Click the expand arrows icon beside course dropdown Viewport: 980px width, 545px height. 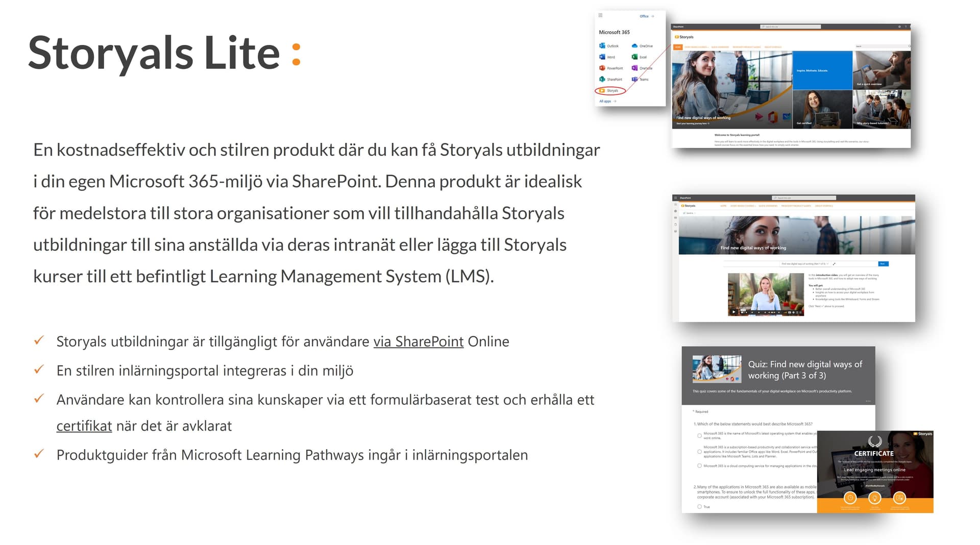834,264
